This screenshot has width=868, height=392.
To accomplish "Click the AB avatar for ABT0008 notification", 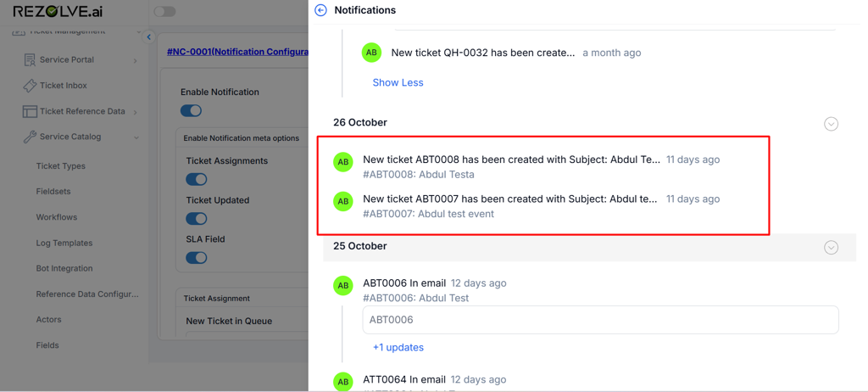I will (343, 162).
